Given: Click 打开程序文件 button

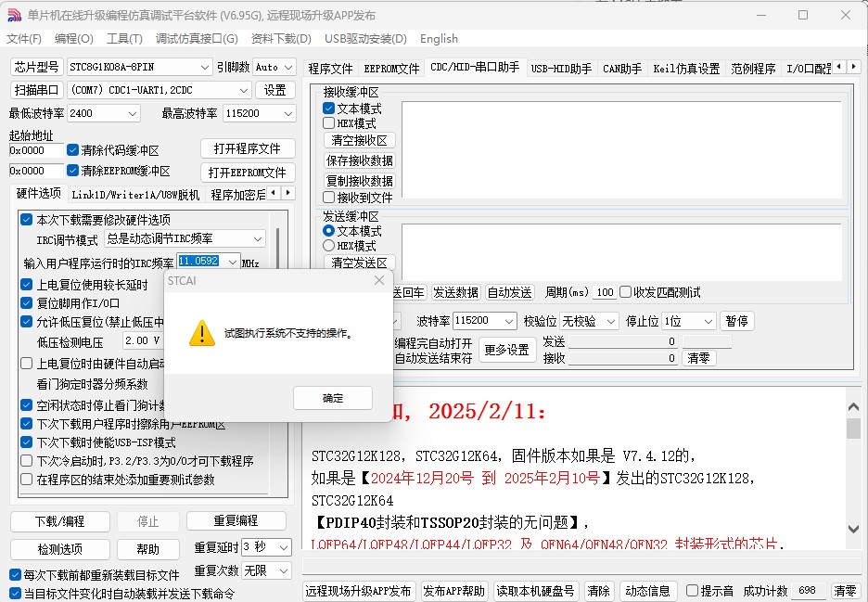Looking at the screenshot, I should [x=248, y=148].
